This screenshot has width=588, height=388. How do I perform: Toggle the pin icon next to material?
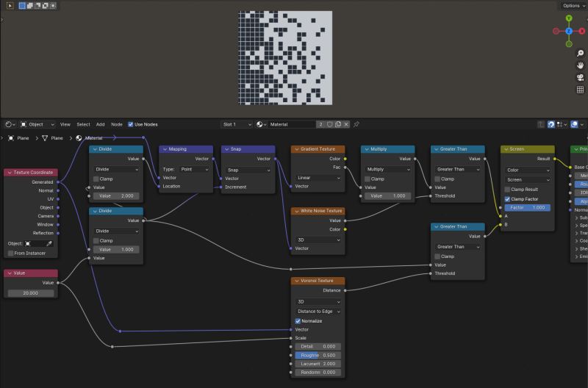356,124
